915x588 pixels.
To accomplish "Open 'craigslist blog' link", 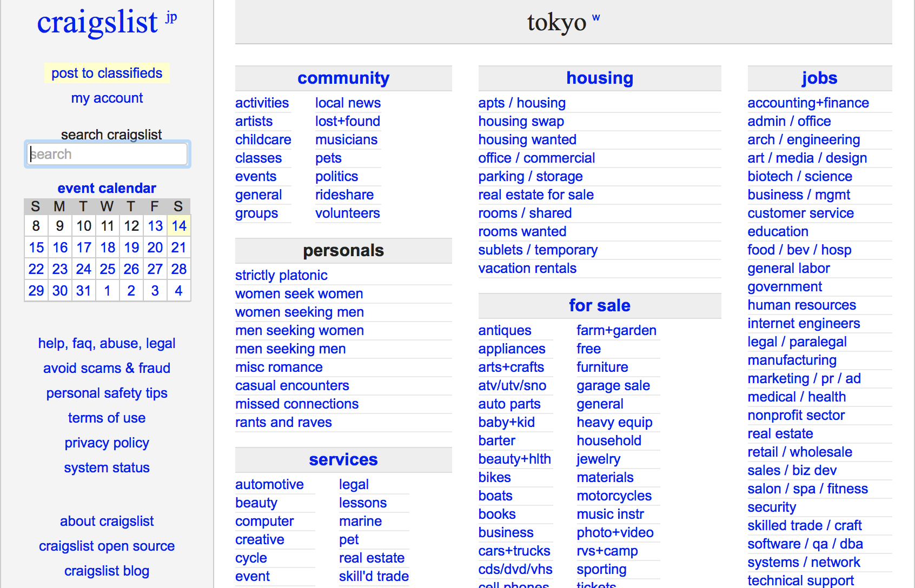I will point(107,571).
